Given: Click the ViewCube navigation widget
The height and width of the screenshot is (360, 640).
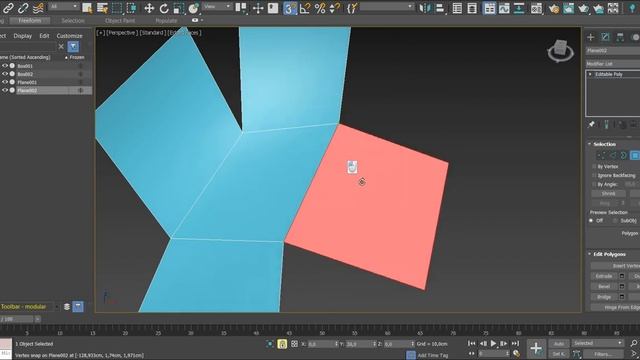Looking at the screenshot, I should point(560,51).
